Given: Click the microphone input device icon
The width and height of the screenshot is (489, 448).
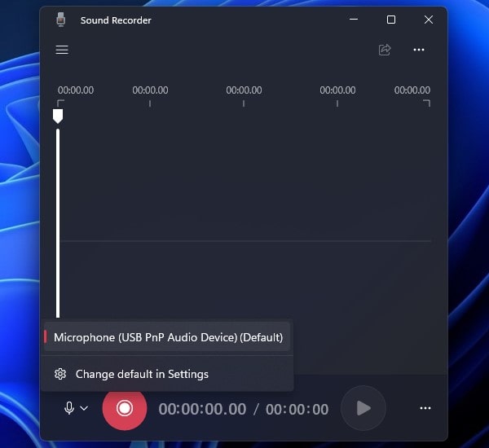Looking at the screenshot, I should (x=69, y=408).
